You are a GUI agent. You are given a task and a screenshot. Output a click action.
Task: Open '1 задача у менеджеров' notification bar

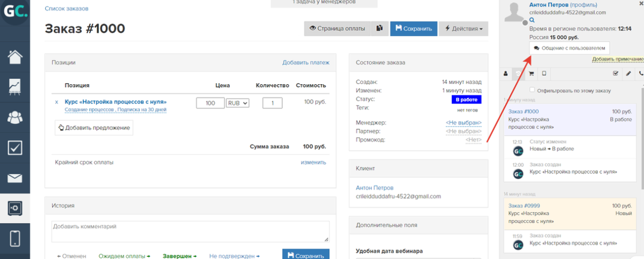point(324,3)
